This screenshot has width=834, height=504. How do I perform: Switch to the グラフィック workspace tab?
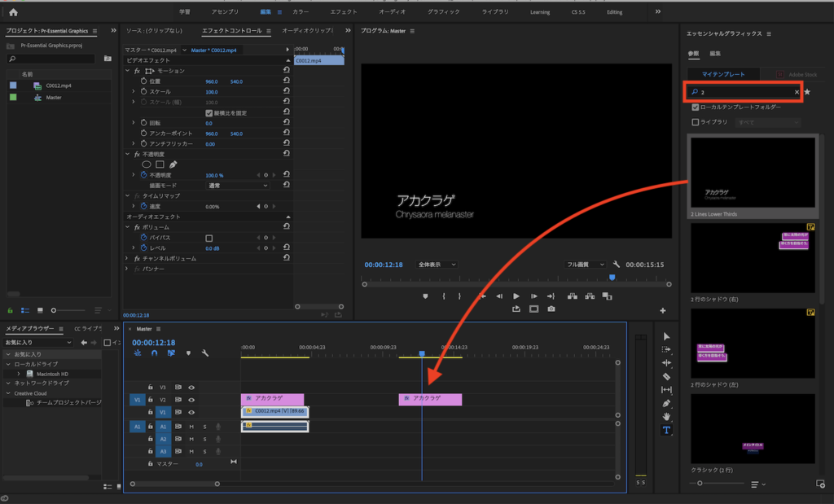[x=443, y=12]
